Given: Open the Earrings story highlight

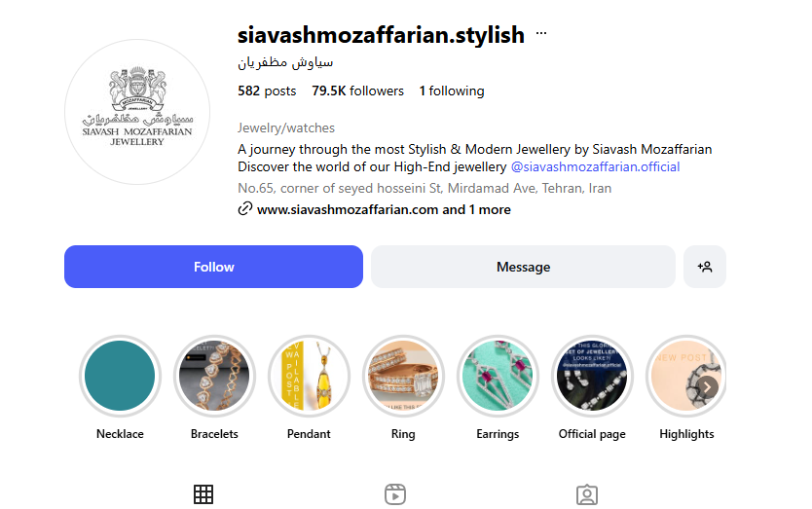Looking at the screenshot, I should (498, 376).
